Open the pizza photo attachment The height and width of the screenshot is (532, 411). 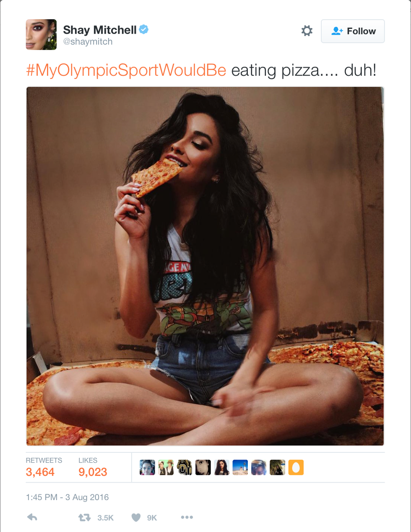pos(205,266)
